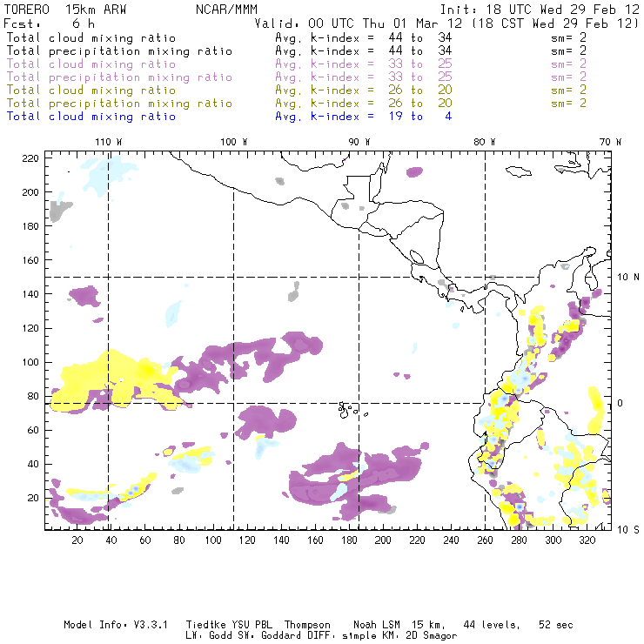Click the black 'Total cloud mixing ratio' legend line
Image resolution: width=644 pixels, height=644 pixels.
point(91,37)
